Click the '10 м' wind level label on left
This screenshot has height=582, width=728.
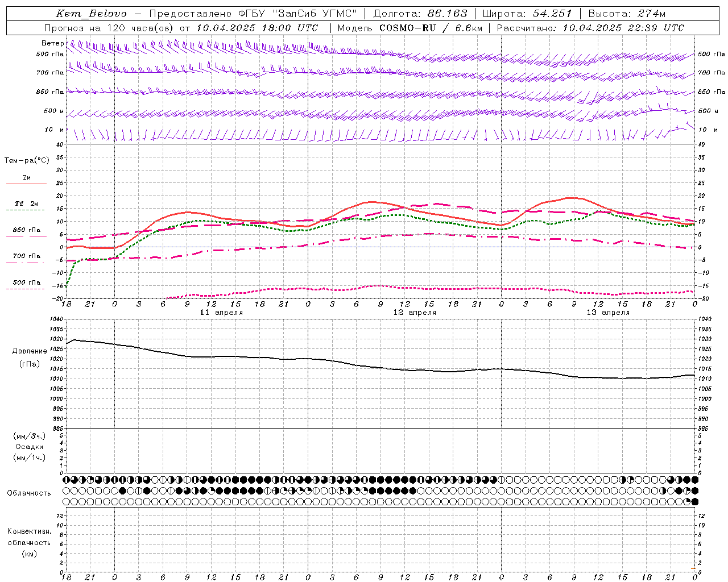coord(55,130)
